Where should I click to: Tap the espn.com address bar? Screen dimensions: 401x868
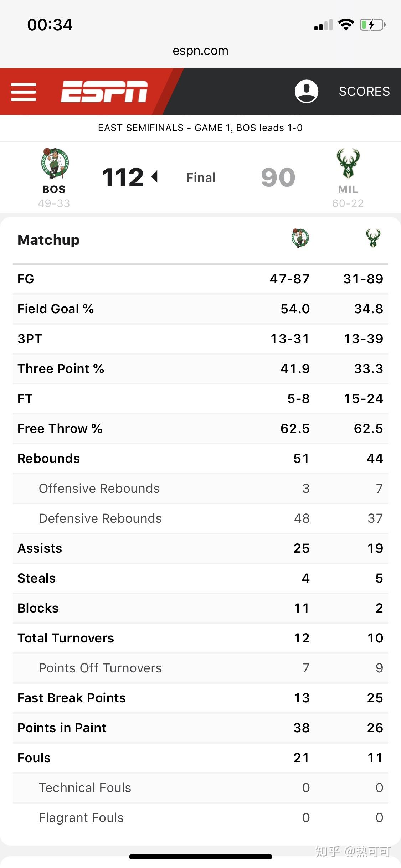click(200, 51)
